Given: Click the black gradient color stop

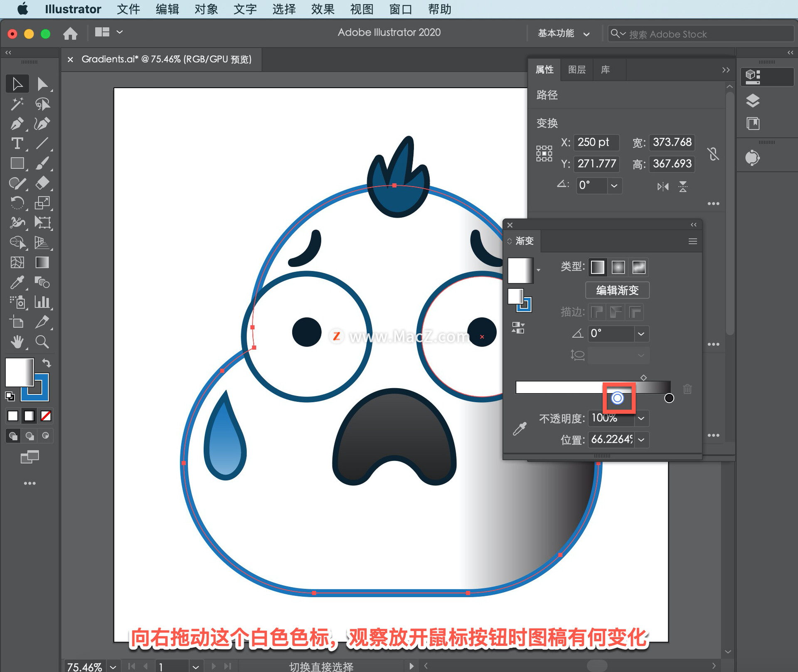Looking at the screenshot, I should (x=669, y=398).
